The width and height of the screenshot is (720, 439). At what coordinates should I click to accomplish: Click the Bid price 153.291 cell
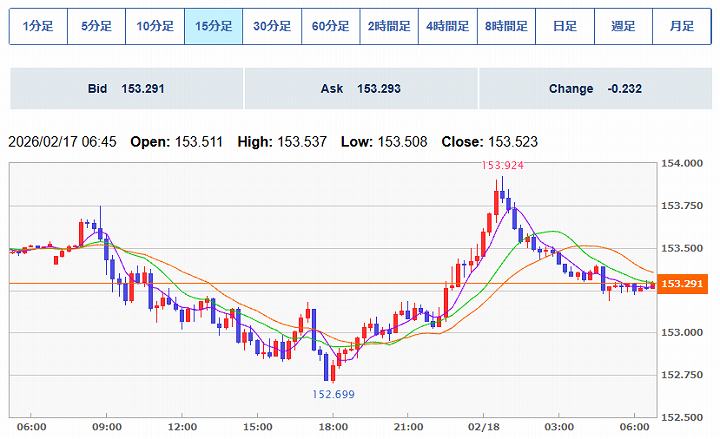pos(126,89)
